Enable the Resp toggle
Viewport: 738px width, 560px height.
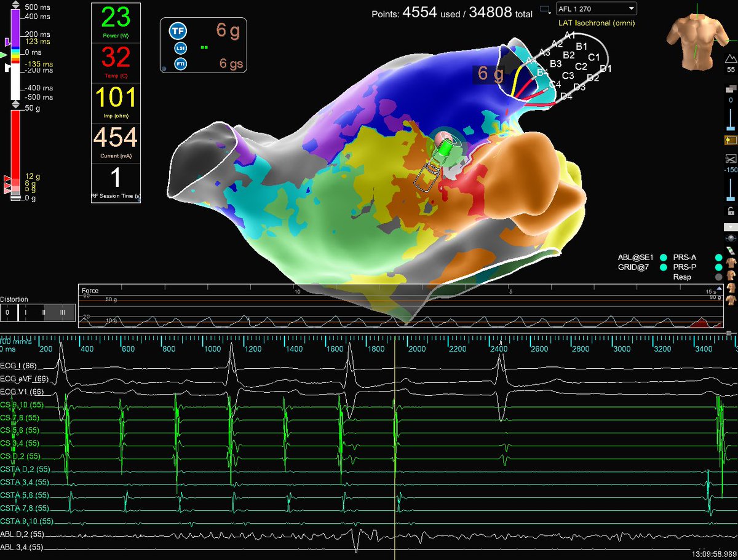718,277
